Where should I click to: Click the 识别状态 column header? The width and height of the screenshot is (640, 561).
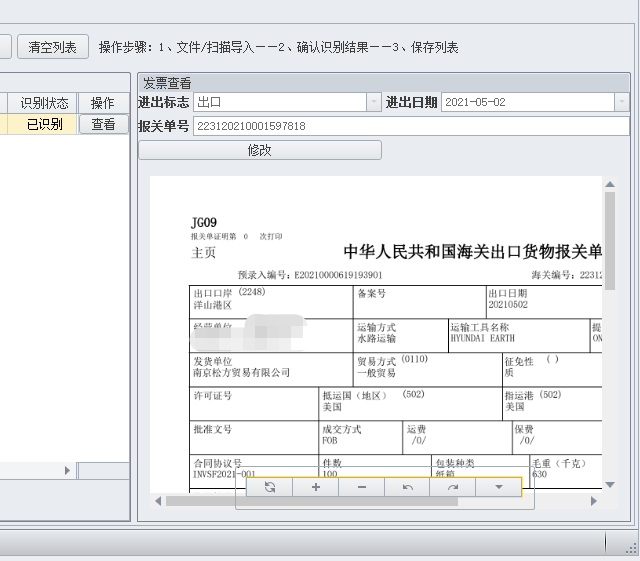[44, 103]
